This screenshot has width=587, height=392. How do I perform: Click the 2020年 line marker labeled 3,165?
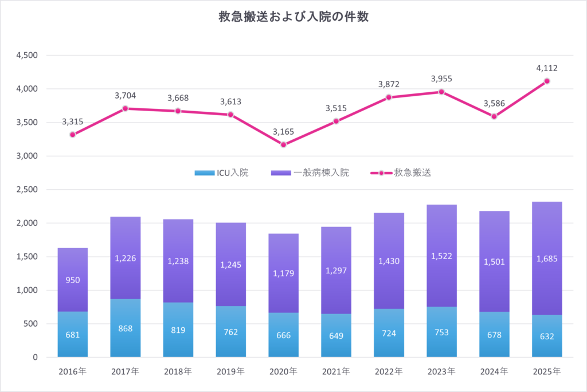pyautogui.click(x=283, y=144)
